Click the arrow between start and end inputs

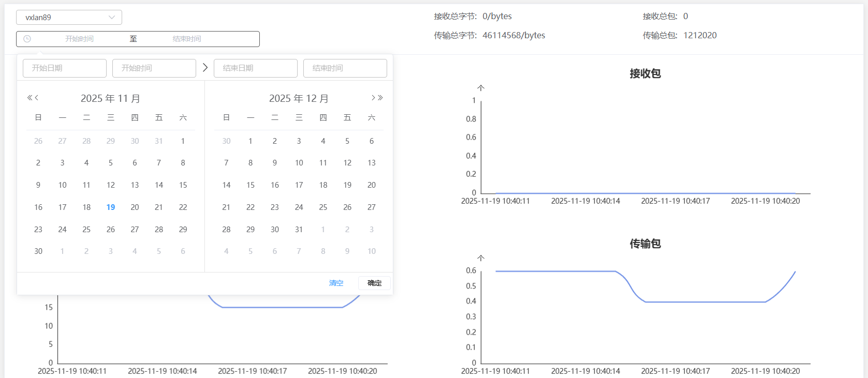pyautogui.click(x=205, y=68)
